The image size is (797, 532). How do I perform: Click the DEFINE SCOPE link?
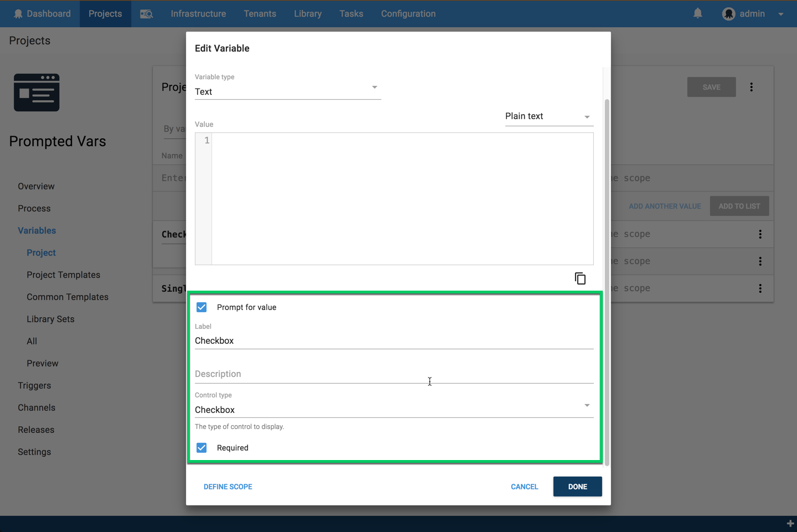pyautogui.click(x=228, y=486)
